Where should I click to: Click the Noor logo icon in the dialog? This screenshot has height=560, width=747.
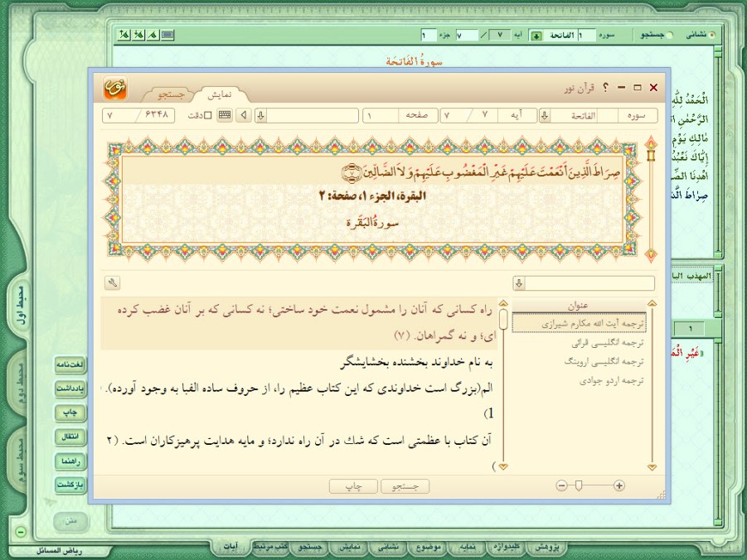point(115,88)
